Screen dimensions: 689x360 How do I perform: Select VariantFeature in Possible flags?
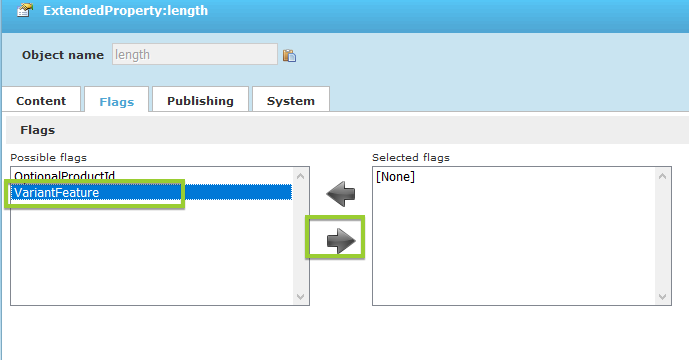click(x=151, y=193)
